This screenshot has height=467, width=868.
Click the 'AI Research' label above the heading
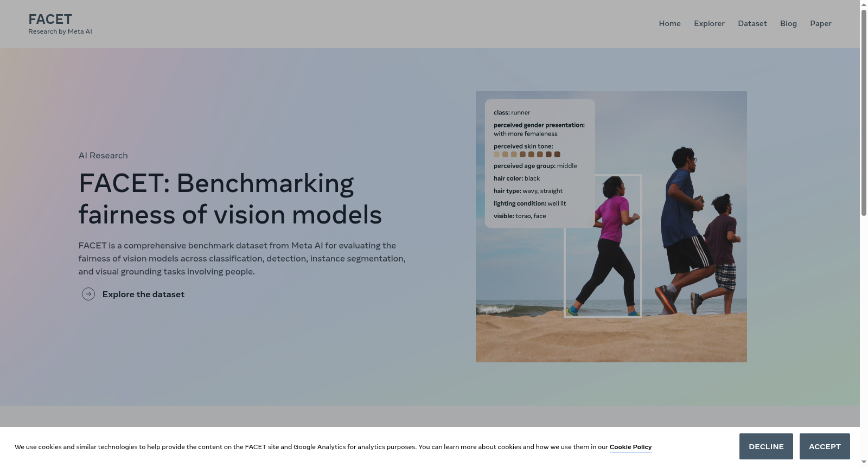pyautogui.click(x=103, y=156)
